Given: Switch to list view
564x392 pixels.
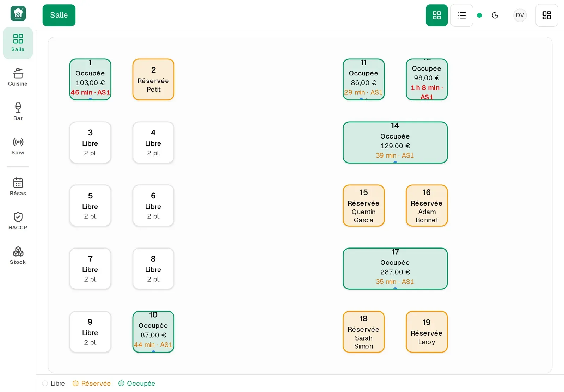Looking at the screenshot, I should click(x=461, y=15).
